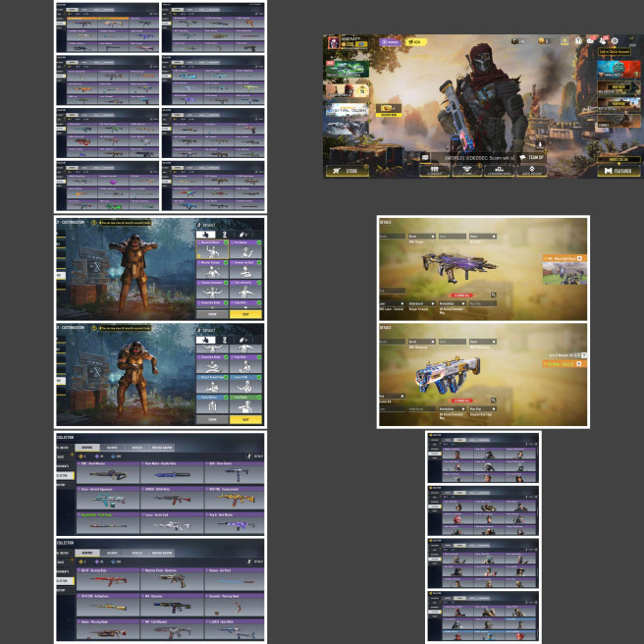Image resolution: width=644 pixels, height=644 pixels.
Task: Tap the TEAM UP flag button
Action: [531, 158]
